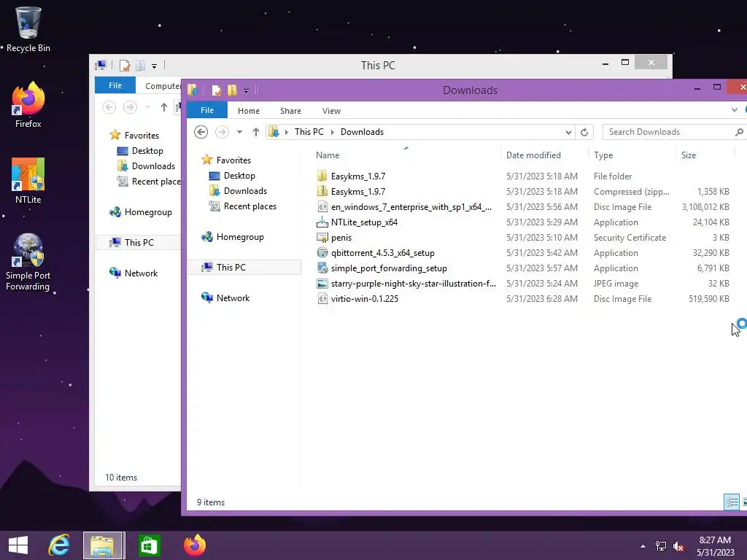Launch Firefox from the taskbar

[x=194, y=545]
